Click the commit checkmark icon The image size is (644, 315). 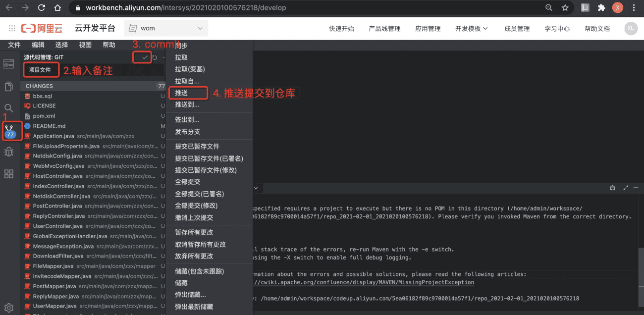(145, 57)
